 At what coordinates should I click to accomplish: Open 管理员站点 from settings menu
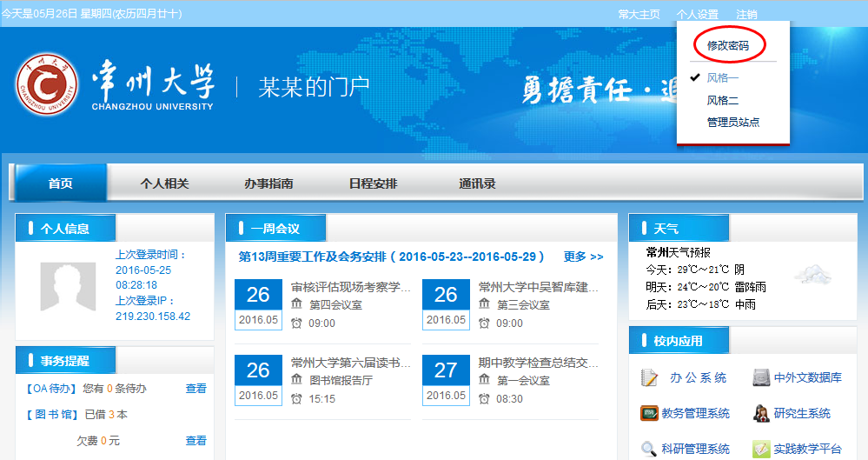click(x=732, y=123)
